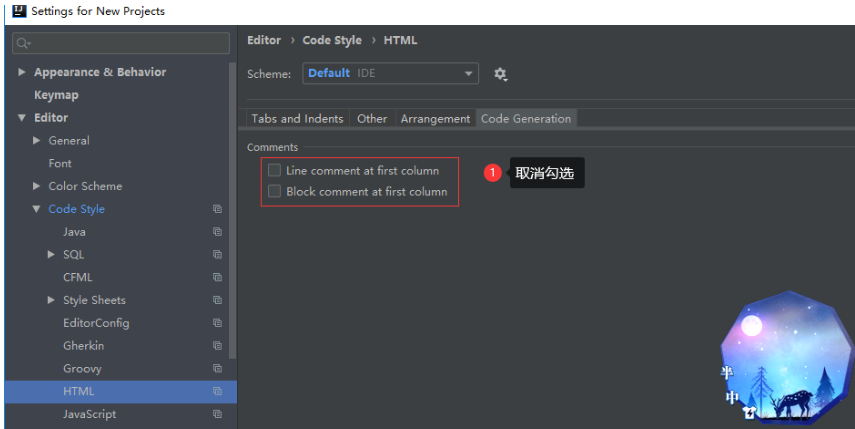Select Groovy code style item
Viewport: 855px width, 429px height.
82,368
